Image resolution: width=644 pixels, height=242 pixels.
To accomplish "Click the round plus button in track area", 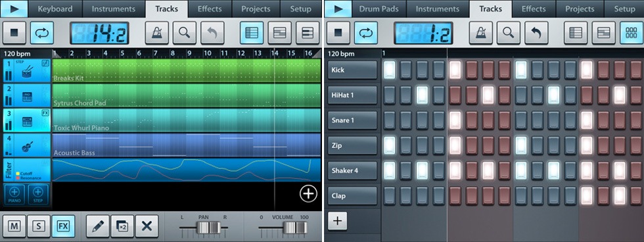I will click(x=308, y=193).
